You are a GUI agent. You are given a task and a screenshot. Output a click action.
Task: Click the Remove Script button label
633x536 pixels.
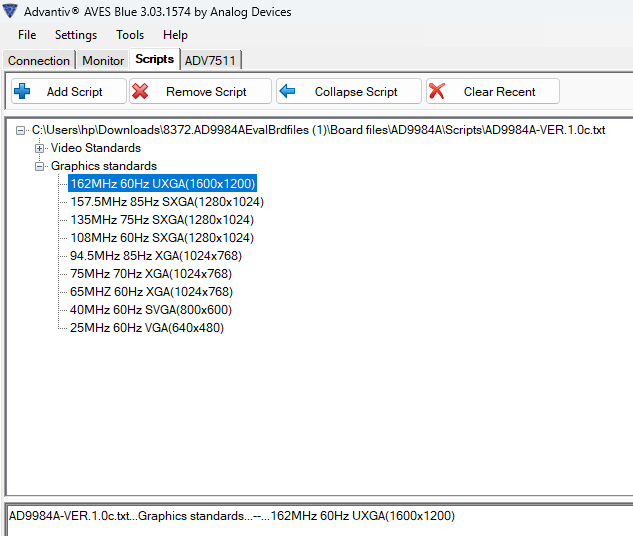click(x=206, y=92)
